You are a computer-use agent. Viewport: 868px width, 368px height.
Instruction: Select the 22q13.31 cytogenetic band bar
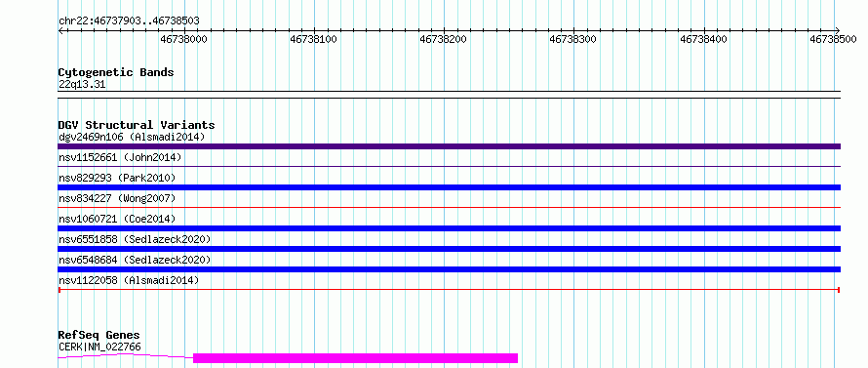[x=449, y=95]
